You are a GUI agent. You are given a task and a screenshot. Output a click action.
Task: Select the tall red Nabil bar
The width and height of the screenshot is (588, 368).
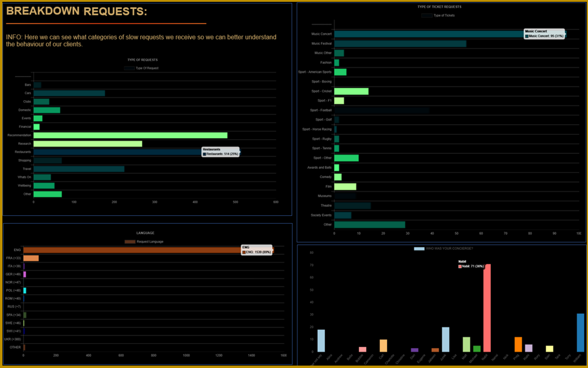(487, 308)
